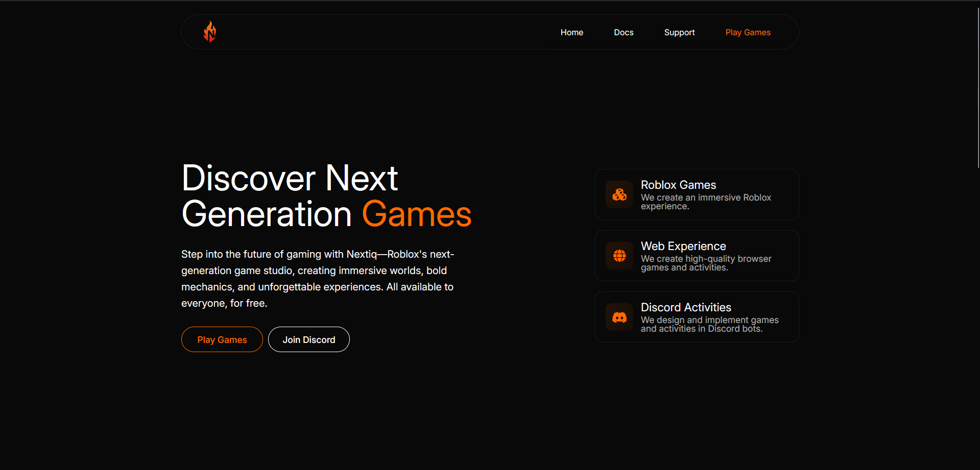Select the Discord Activities card title
This screenshot has height=470, width=980.
coord(686,307)
